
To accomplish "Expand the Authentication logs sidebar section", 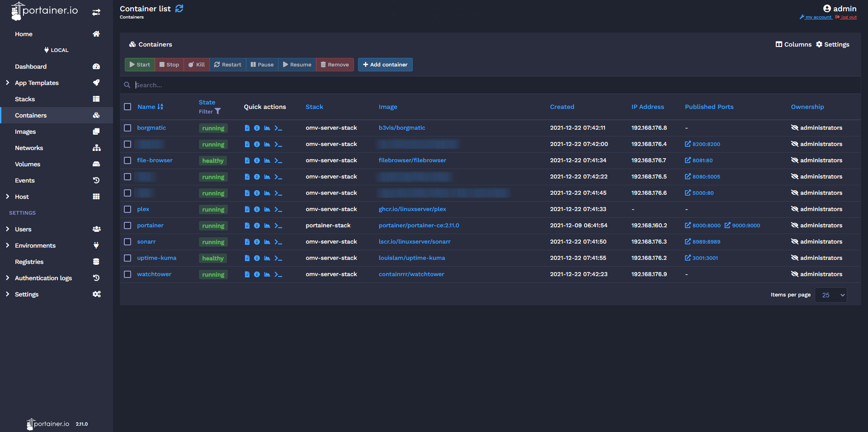I will click(8, 278).
